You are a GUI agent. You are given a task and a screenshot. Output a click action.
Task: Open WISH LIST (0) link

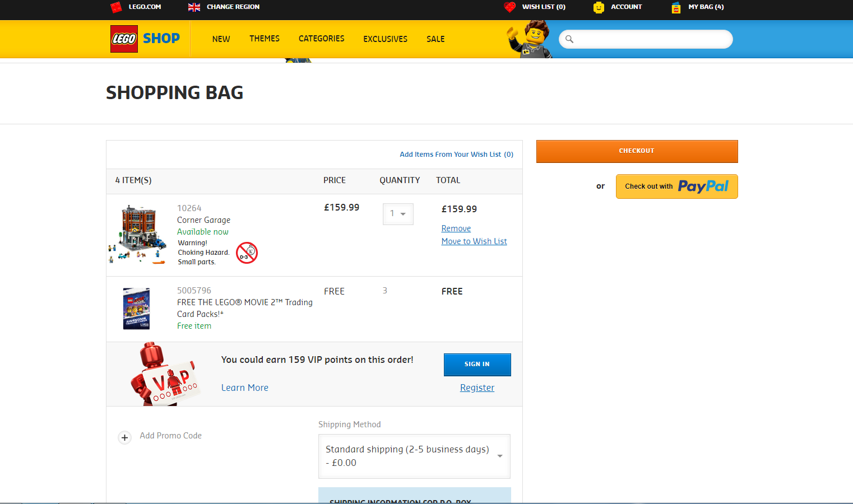(544, 7)
